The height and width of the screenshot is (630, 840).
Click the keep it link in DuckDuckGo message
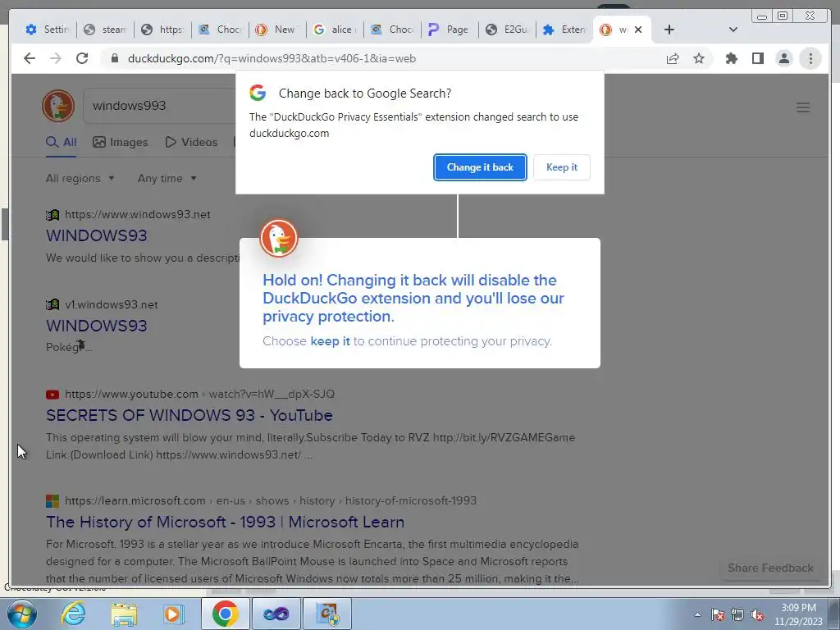click(x=330, y=341)
